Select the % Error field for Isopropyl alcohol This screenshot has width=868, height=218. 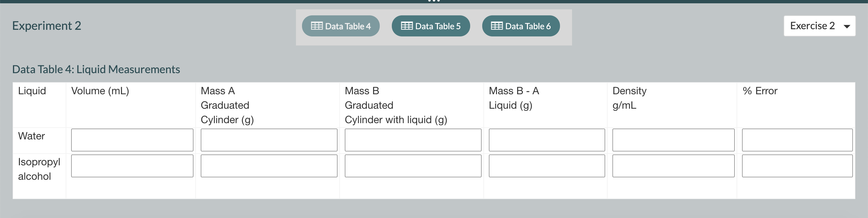point(797,166)
